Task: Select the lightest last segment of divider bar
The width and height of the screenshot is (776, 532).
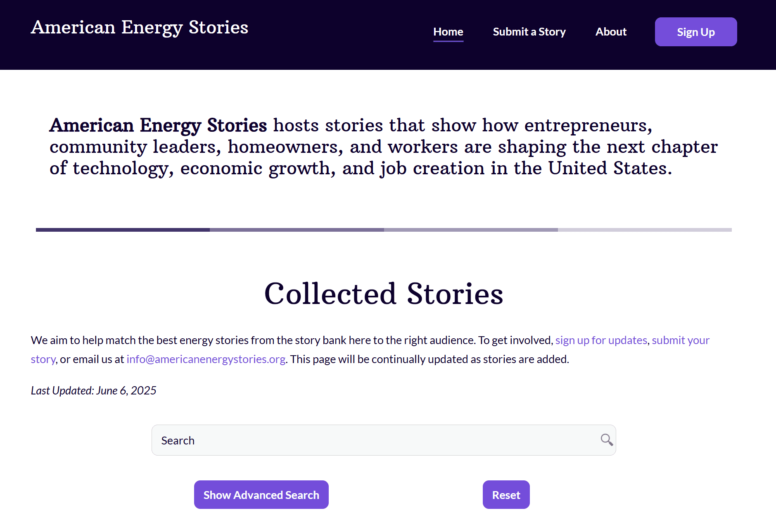Action: pyautogui.click(x=645, y=230)
